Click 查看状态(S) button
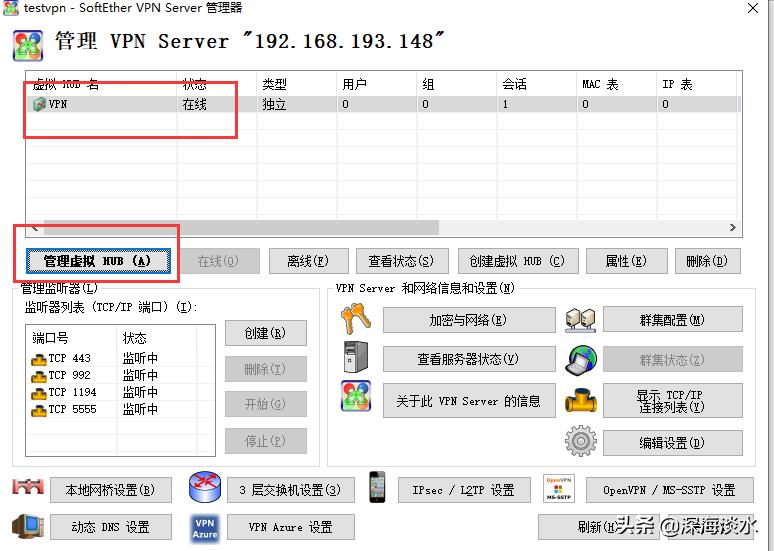774x551 pixels. [402, 261]
